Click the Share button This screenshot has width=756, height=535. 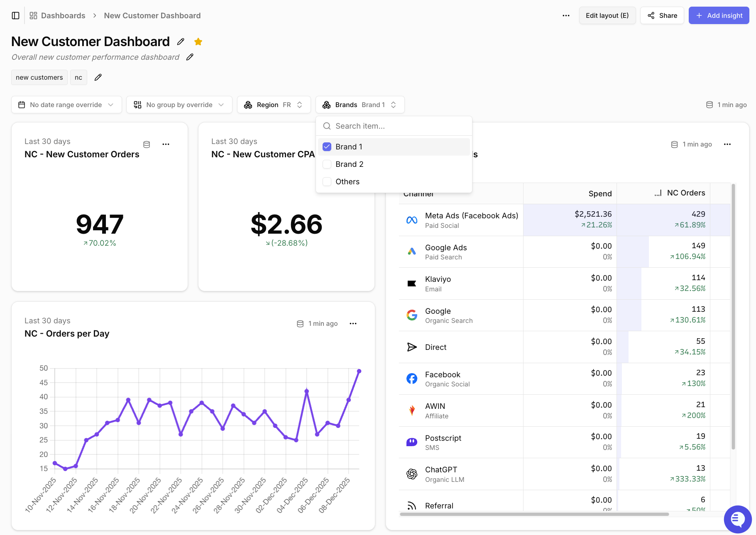(662, 16)
